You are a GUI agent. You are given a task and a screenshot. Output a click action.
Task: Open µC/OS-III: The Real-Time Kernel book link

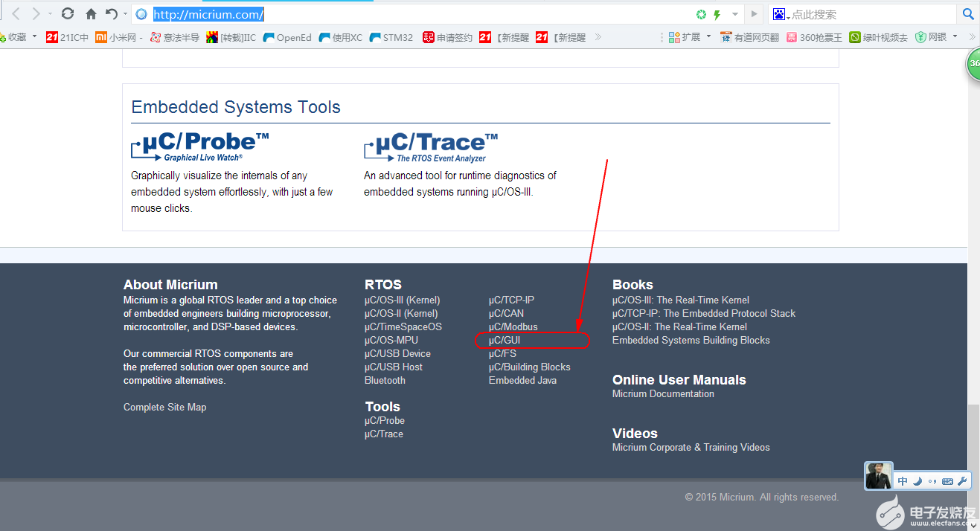pyautogui.click(x=681, y=300)
